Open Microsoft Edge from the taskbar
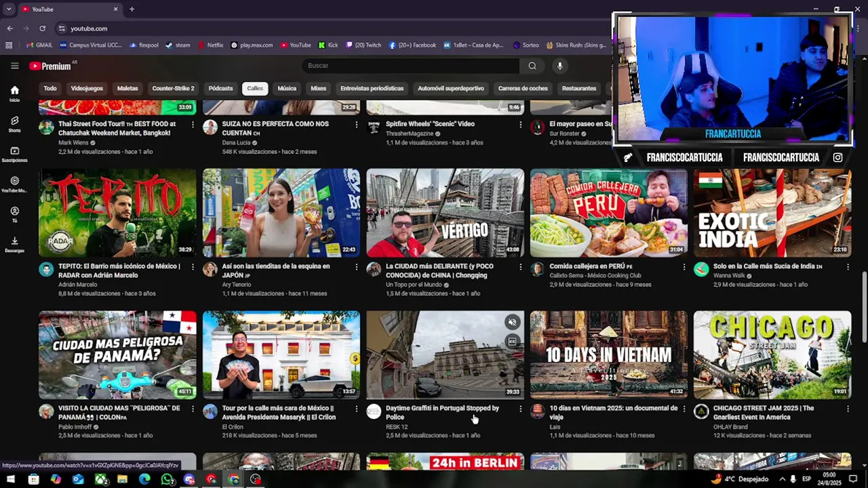The width and height of the screenshot is (868, 488). 144,479
